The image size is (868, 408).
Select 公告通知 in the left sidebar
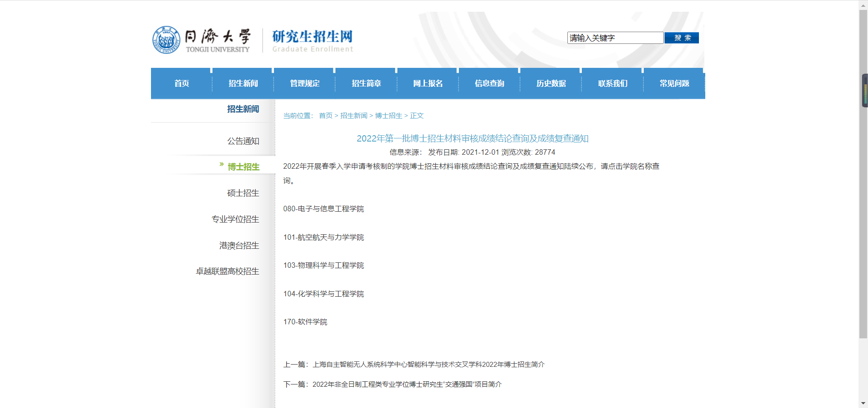243,141
